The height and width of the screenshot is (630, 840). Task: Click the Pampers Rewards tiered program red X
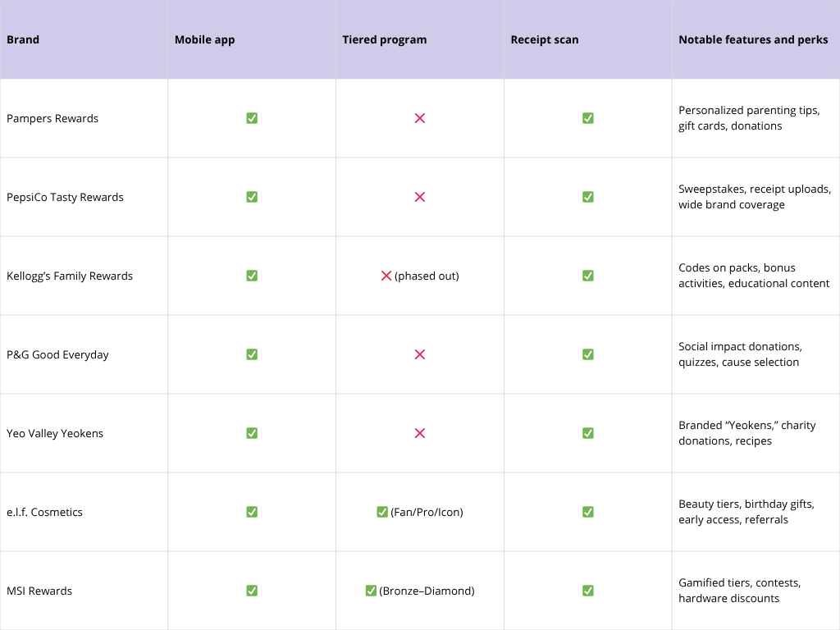click(420, 118)
